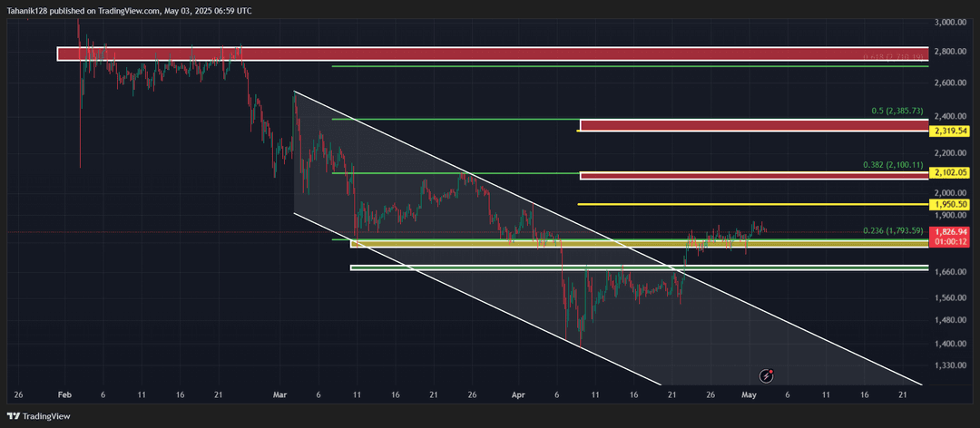Click the 1,480.00 price axis label
The width and height of the screenshot is (980, 428).
click(x=950, y=320)
